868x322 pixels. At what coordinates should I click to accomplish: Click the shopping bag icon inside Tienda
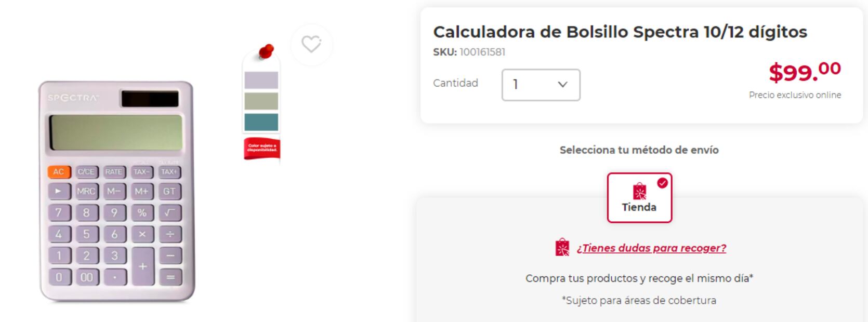pyautogui.click(x=639, y=191)
